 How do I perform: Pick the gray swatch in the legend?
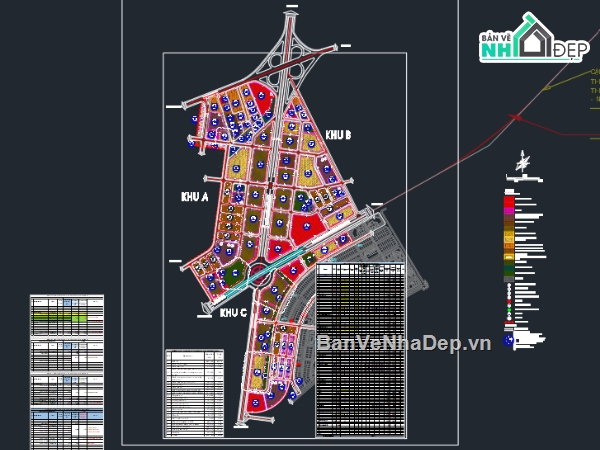click(509, 279)
